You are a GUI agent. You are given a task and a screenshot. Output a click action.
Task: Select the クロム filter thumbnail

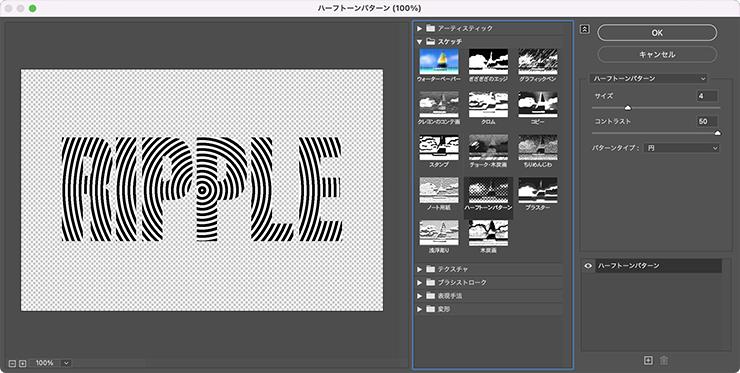[488, 104]
